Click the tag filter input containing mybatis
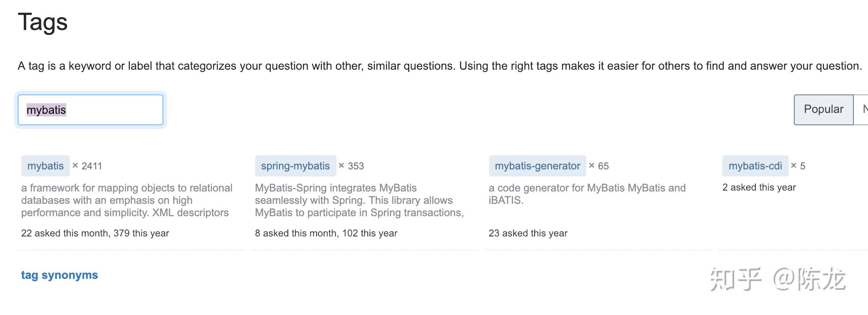 (90, 110)
